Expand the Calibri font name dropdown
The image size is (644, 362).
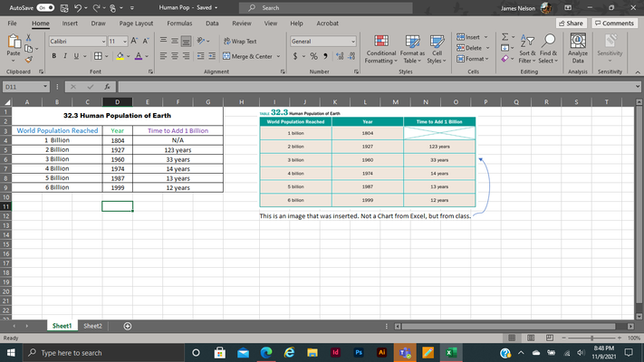103,42
